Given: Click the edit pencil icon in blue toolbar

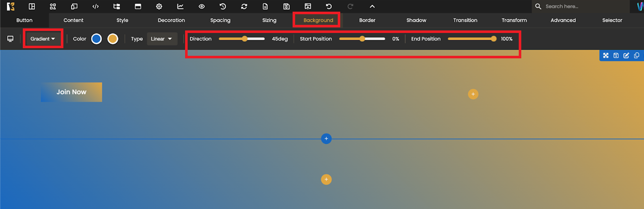Looking at the screenshot, I should pyautogui.click(x=626, y=55).
